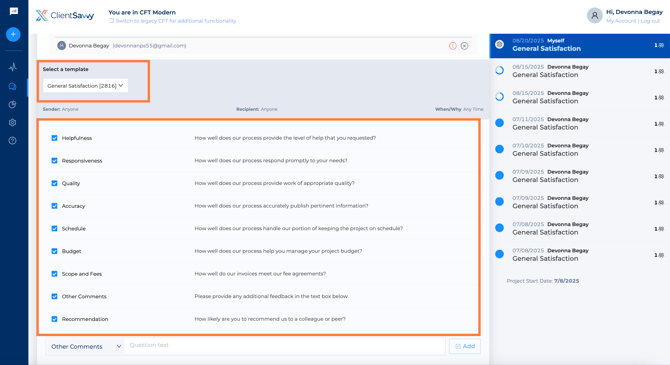Open the pie chart reports icon

coord(12,105)
